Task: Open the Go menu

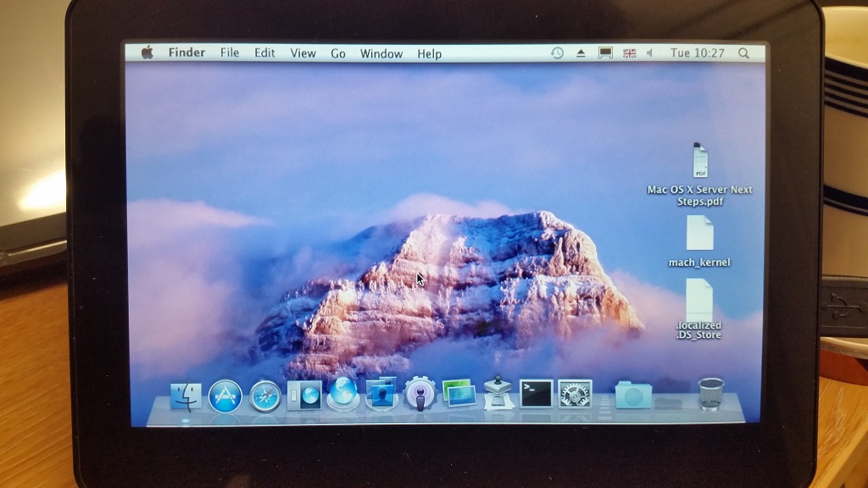Action: [x=338, y=53]
